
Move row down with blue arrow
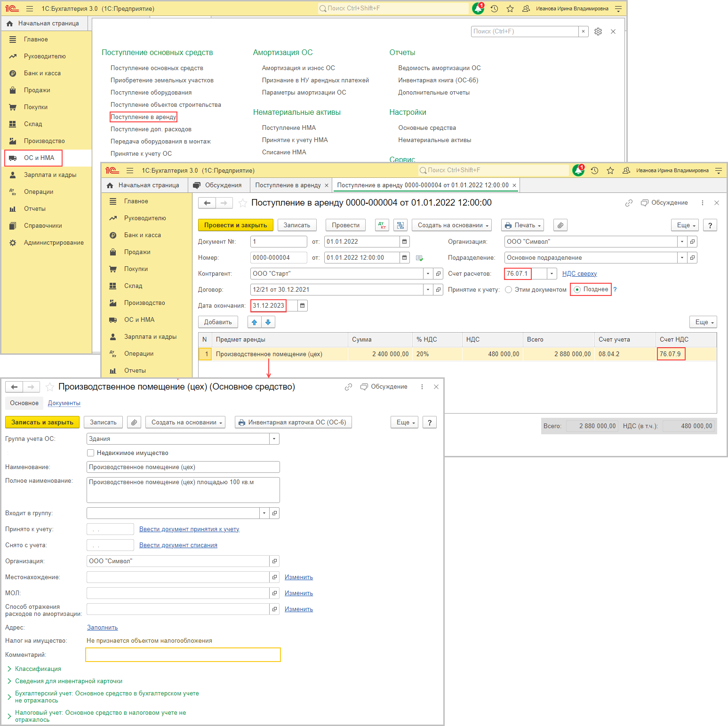[x=268, y=322]
